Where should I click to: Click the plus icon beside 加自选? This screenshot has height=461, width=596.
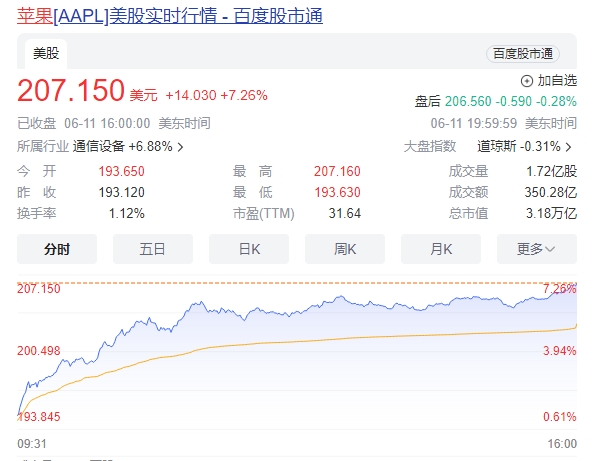tap(526, 81)
